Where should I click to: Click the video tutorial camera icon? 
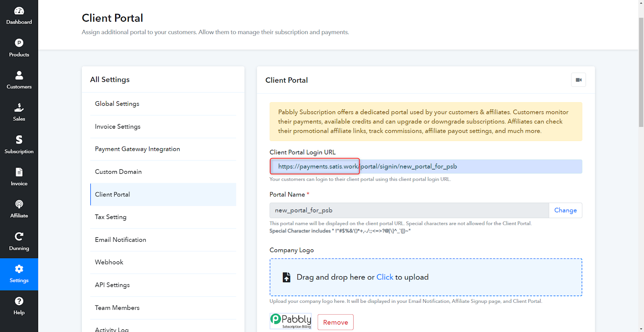pos(578,80)
